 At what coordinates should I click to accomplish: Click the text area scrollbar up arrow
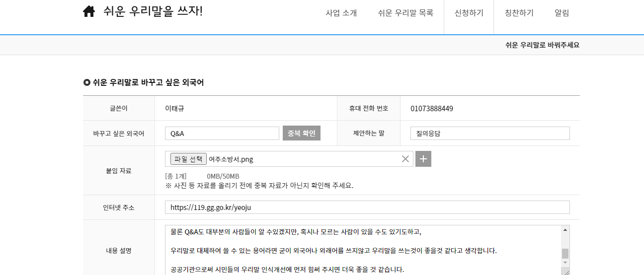[x=565, y=230]
